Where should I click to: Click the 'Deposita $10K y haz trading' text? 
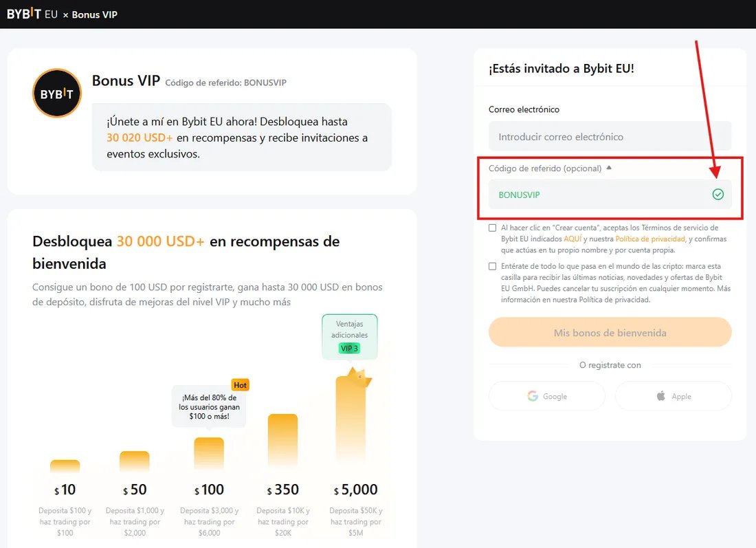pos(283,521)
